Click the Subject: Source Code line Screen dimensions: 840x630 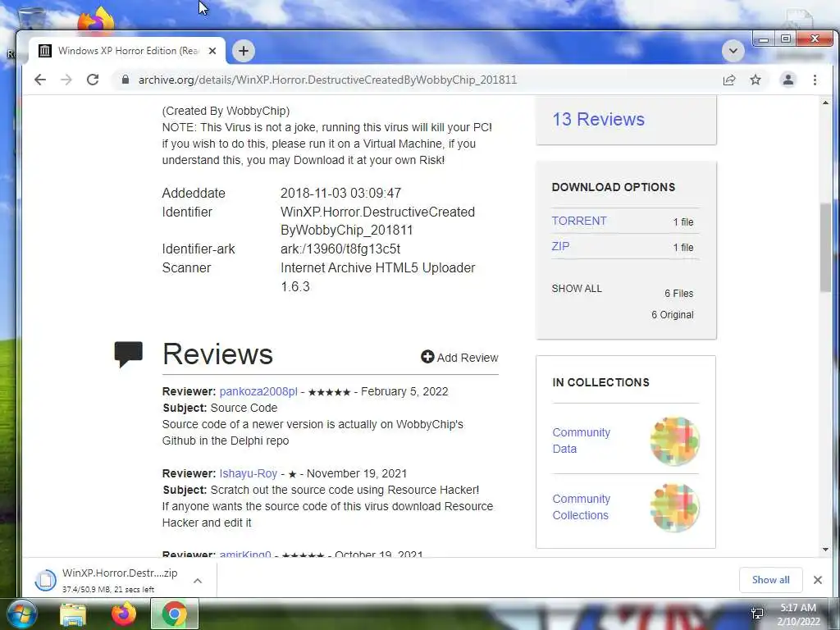pyautogui.click(x=220, y=409)
